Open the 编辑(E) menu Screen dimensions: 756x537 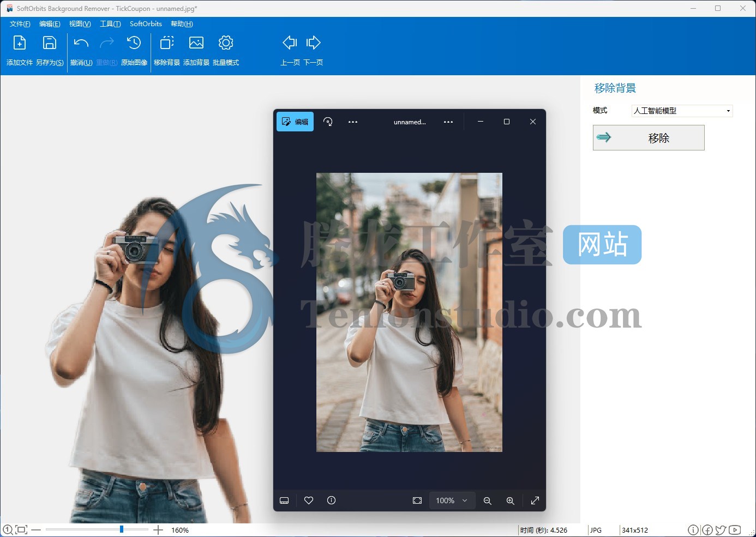[x=50, y=24]
